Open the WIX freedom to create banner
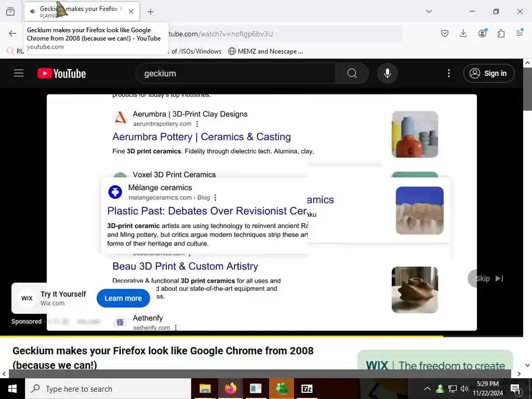Viewport: 532px width, 399px height. coord(435,361)
